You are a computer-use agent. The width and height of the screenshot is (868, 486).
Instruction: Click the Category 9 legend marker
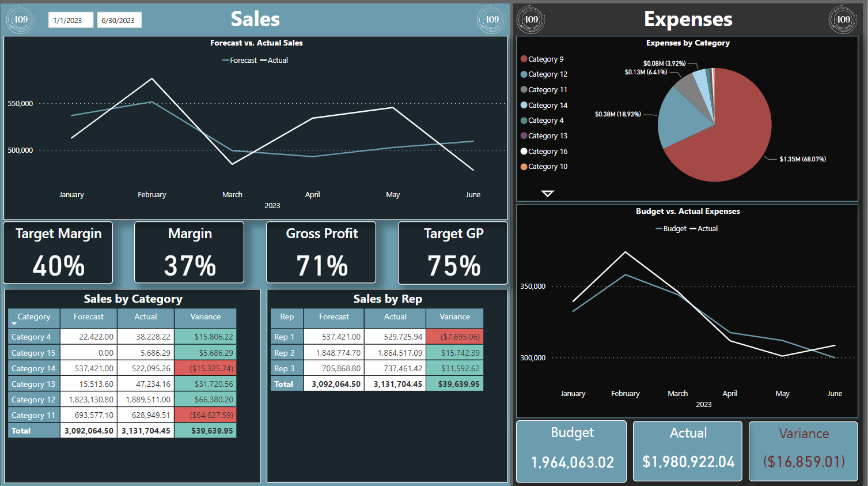[x=524, y=59]
